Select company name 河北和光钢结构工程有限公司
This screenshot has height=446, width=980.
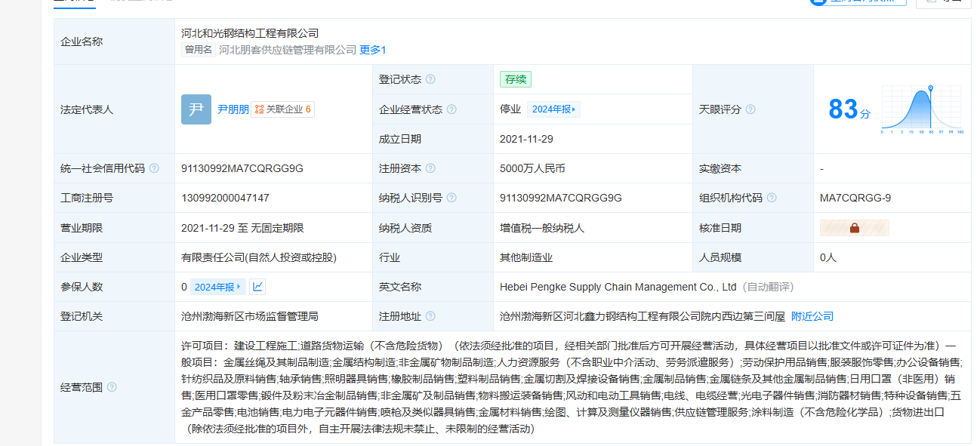click(250, 33)
